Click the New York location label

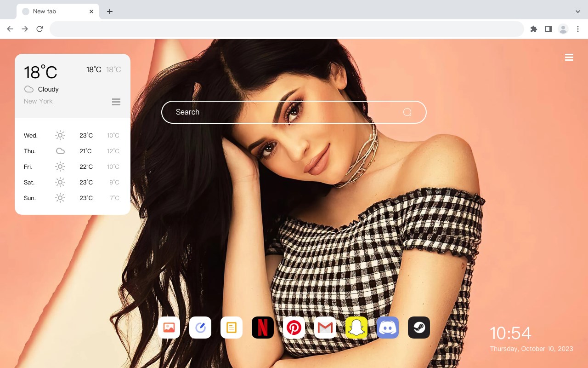(38, 101)
